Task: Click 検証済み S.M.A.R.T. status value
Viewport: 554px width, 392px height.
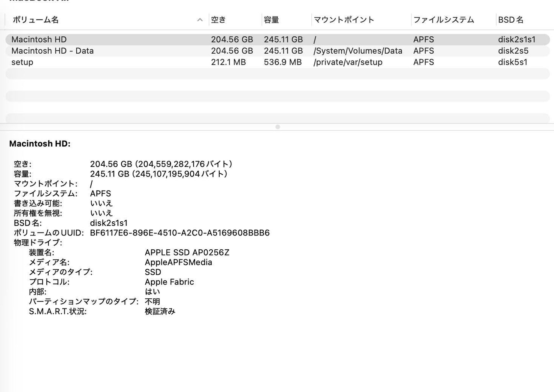Action: (160, 311)
